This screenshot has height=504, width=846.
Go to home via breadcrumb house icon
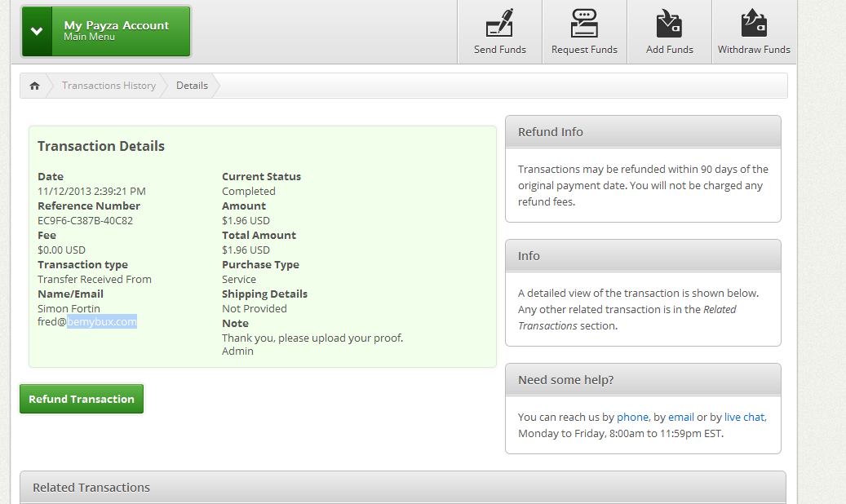[x=34, y=86]
